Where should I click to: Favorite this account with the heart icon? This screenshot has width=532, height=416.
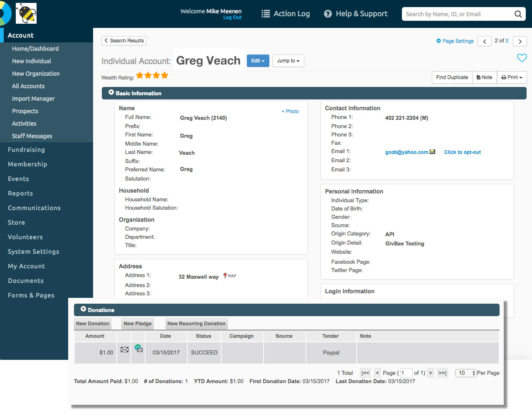coord(522,58)
